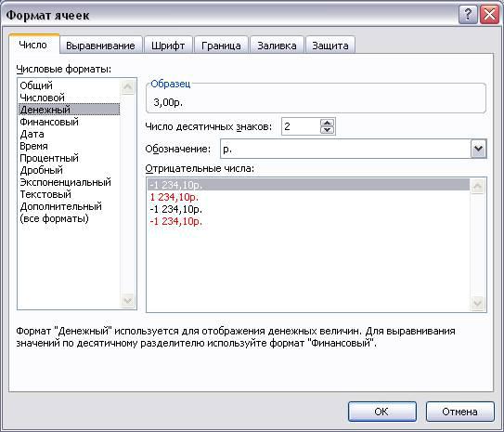Select black -1 234,10р. negative format
Image resolution: width=504 pixels, height=432 pixels.
(308, 209)
